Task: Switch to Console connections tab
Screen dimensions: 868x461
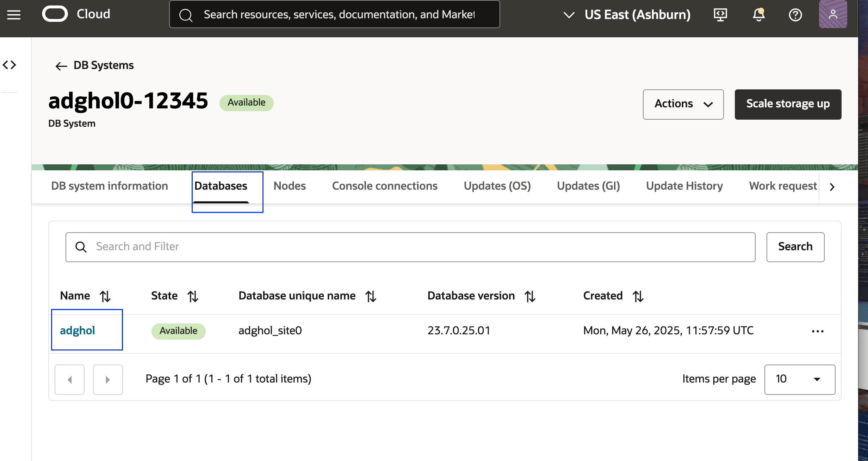Action: [385, 186]
